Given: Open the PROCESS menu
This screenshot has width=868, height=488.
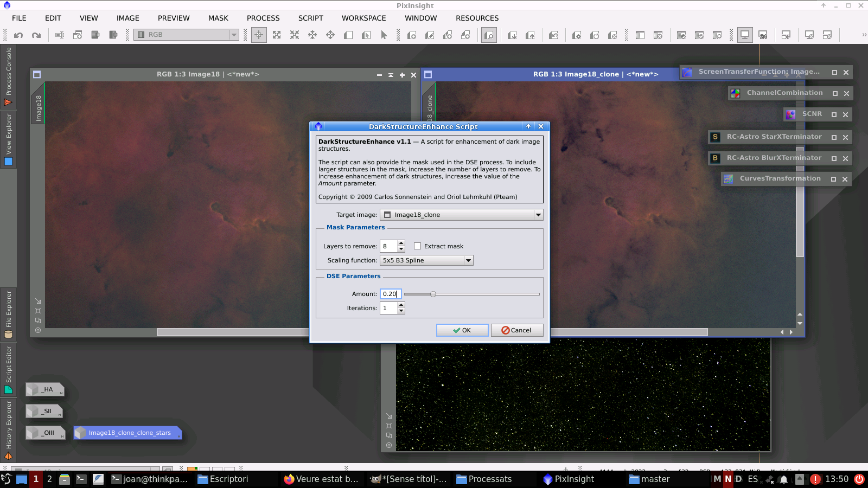Looking at the screenshot, I should click(263, 18).
